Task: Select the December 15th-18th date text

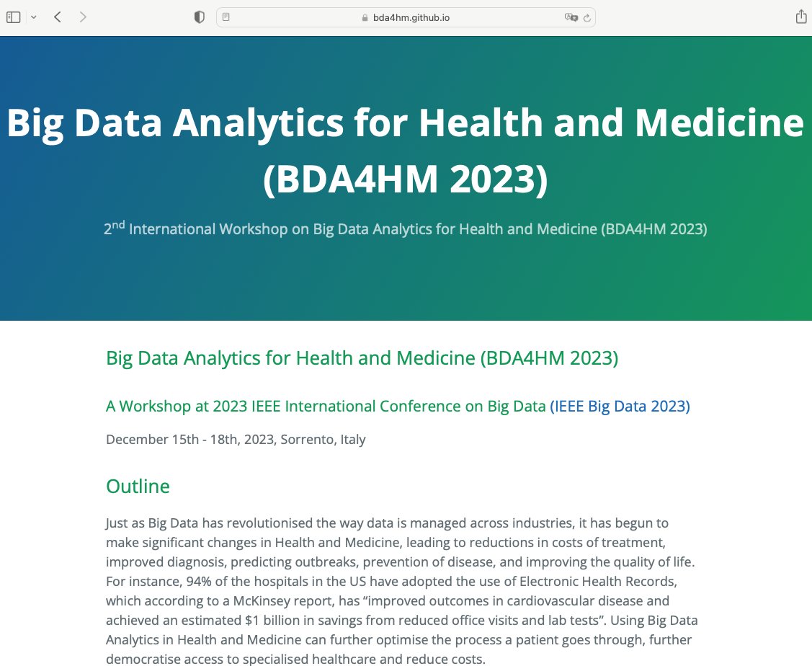Action: (236, 439)
